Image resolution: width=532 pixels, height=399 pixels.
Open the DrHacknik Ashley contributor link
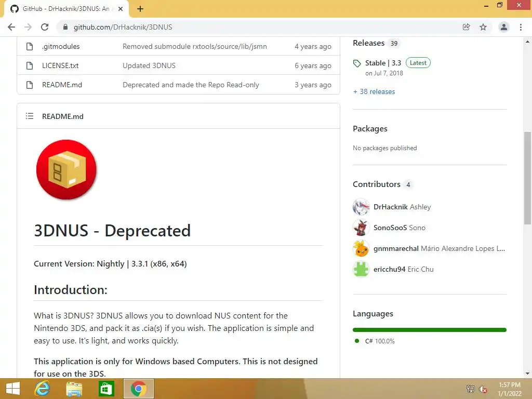[402, 207]
